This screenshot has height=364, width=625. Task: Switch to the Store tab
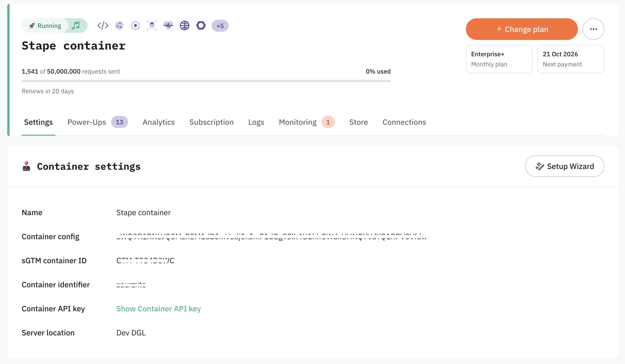(x=358, y=122)
